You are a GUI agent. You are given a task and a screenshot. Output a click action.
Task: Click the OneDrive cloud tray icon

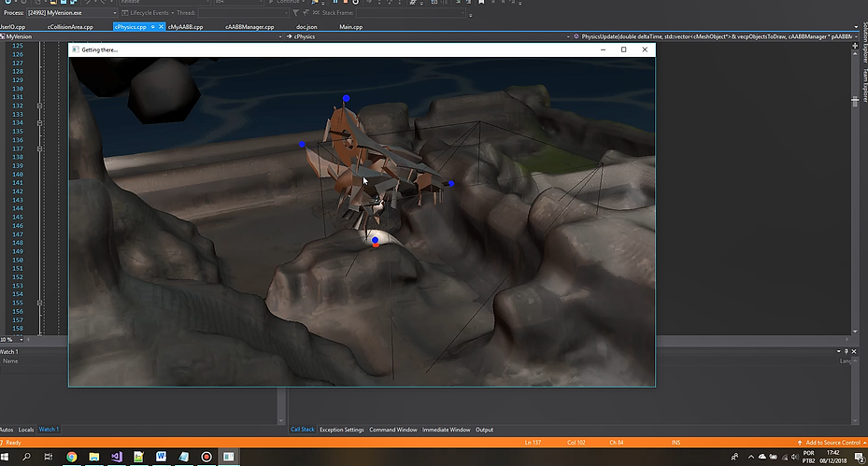tap(762, 457)
